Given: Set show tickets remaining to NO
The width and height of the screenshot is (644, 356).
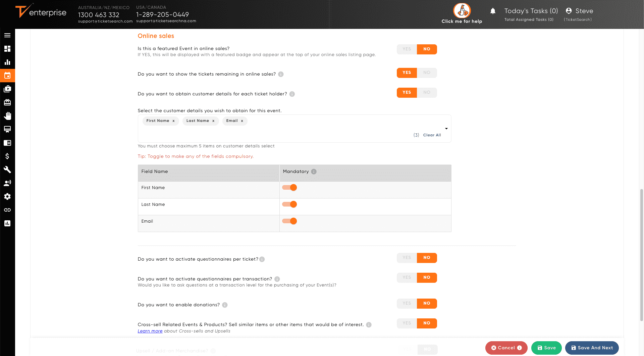Looking at the screenshot, I should [427, 73].
